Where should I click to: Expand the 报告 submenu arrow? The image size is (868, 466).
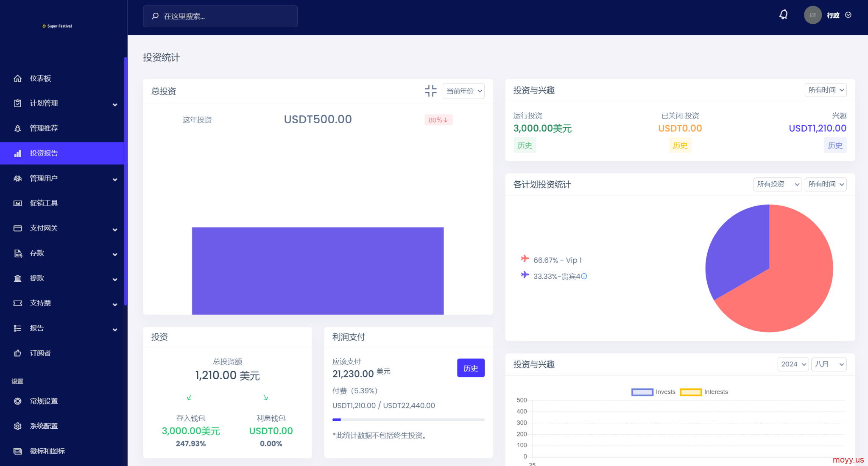tap(115, 330)
